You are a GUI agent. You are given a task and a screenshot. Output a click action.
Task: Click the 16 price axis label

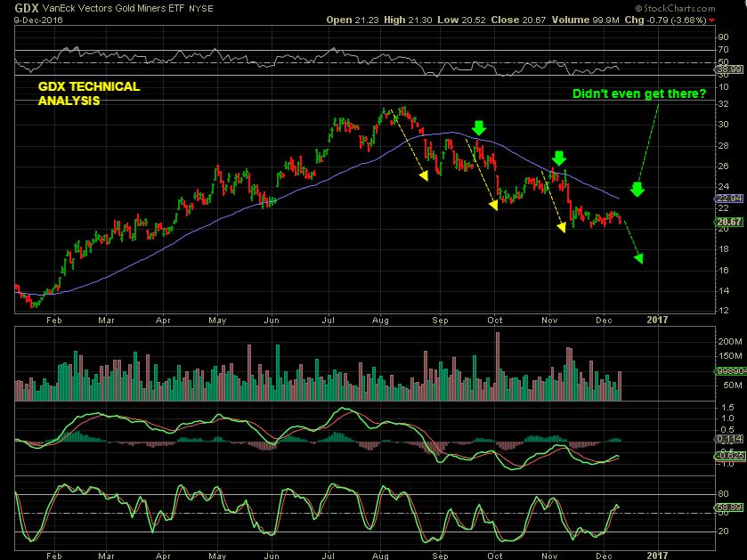coord(723,270)
